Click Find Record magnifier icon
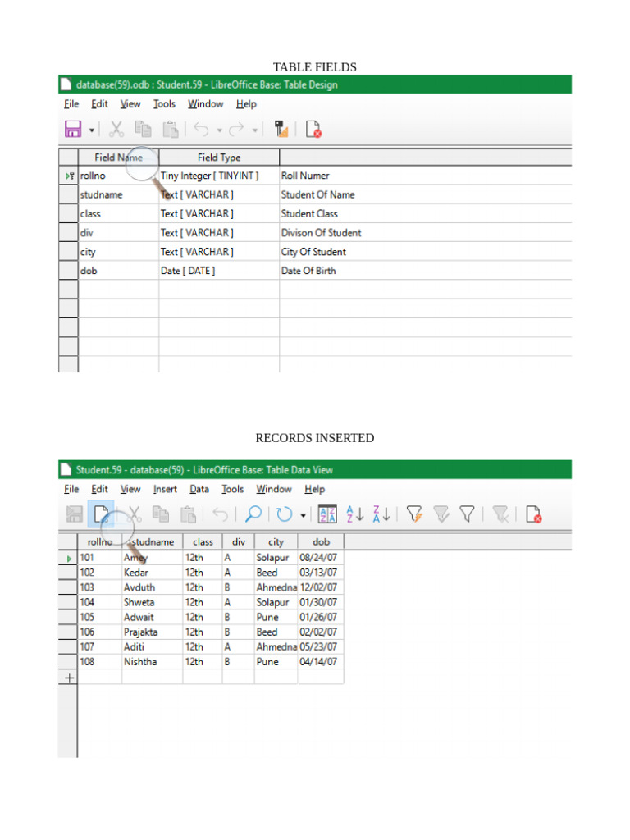The height and width of the screenshot is (840, 630). point(253,514)
